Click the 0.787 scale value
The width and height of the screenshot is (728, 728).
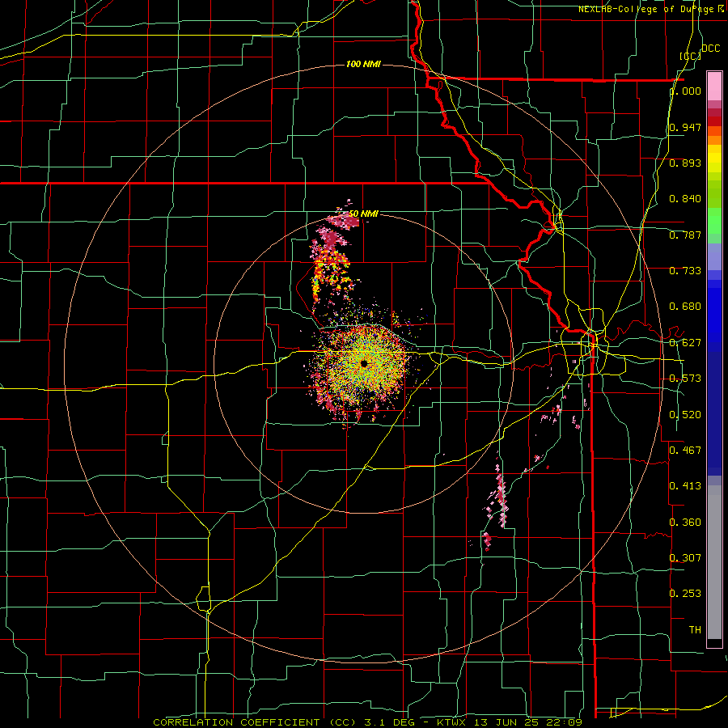[685, 235]
